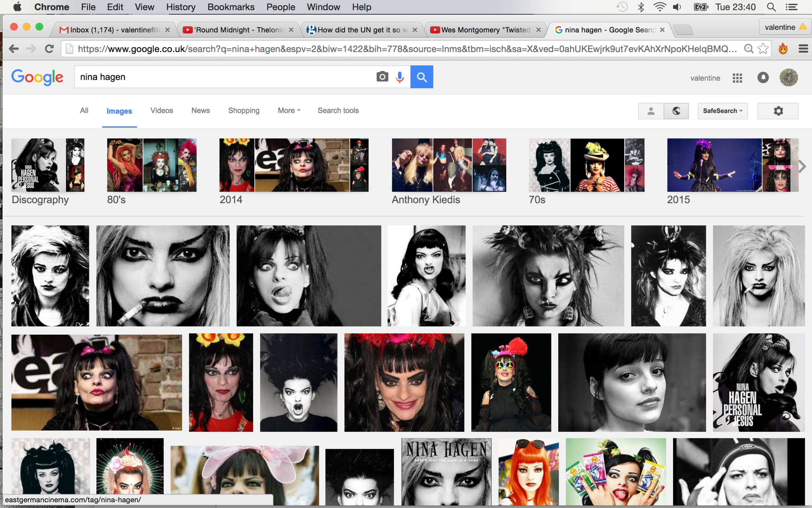Click the blue Google search button
Viewport: 812px width, 508px height.
point(422,77)
